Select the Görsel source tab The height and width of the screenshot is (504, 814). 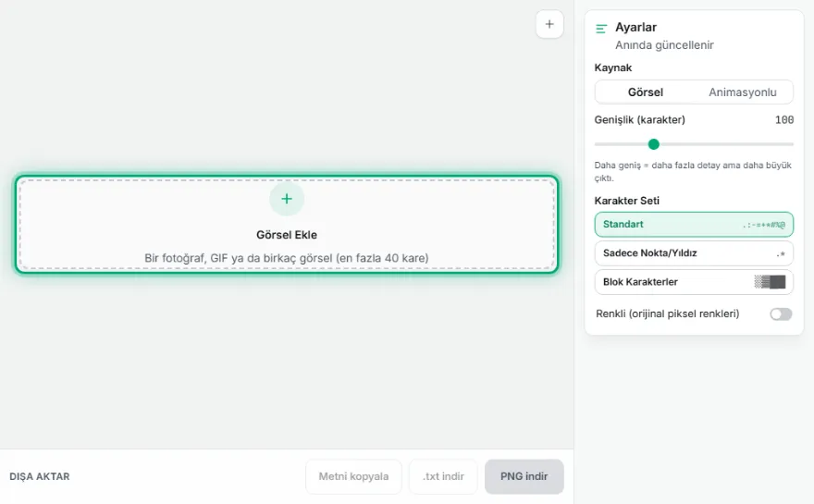point(646,92)
